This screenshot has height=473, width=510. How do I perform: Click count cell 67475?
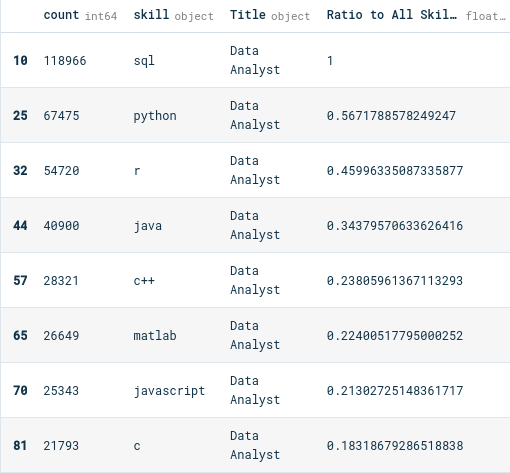pos(61,116)
